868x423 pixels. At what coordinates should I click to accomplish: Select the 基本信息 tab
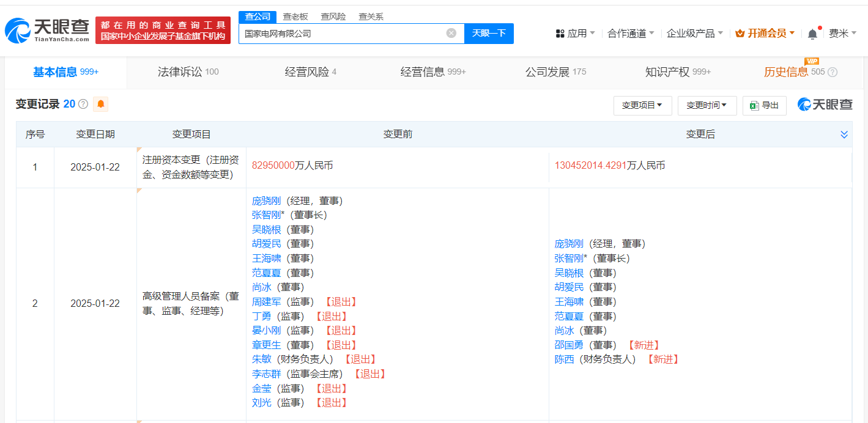coord(65,72)
